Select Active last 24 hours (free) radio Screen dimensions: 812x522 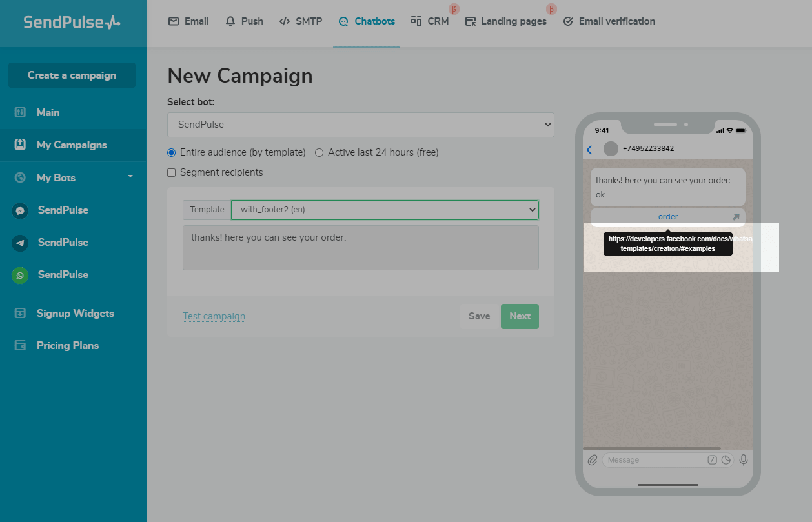[319, 153]
